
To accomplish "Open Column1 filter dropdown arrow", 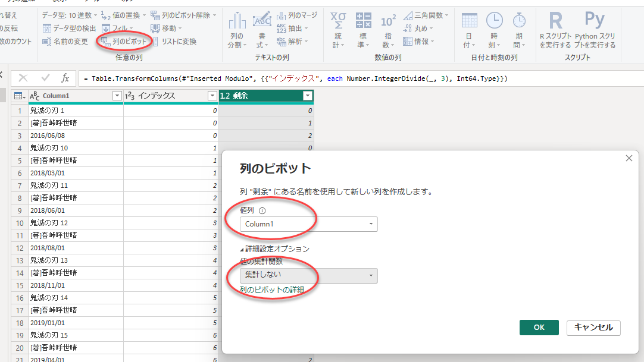I will pyautogui.click(x=117, y=96).
